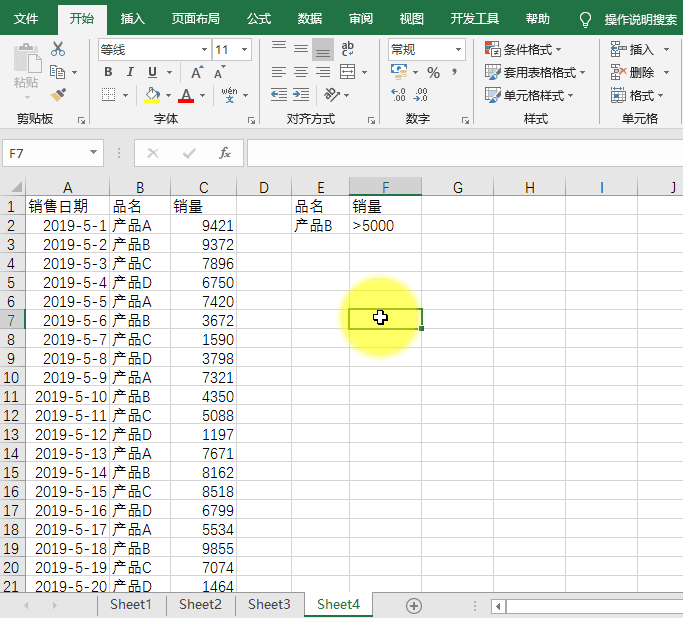Screen dimensions: 683x618
Task: Open the font size dropdown
Action: (x=244, y=50)
